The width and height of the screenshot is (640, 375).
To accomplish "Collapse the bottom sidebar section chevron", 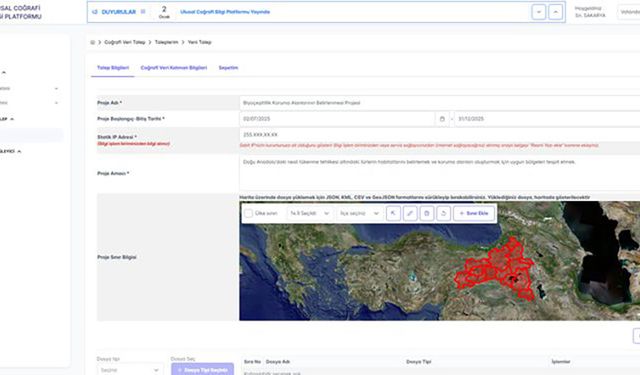I will point(19,151).
